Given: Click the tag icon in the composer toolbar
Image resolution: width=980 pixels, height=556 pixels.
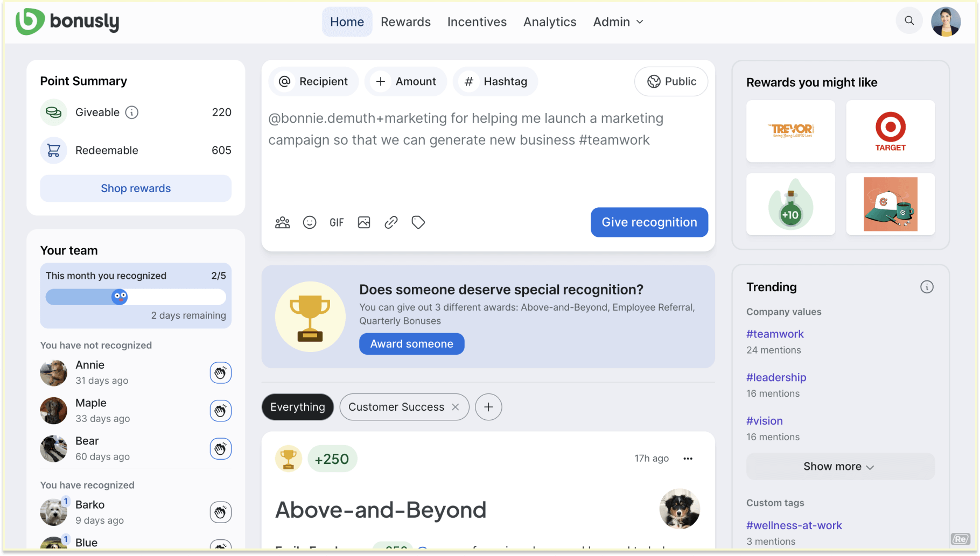Looking at the screenshot, I should point(418,222).
